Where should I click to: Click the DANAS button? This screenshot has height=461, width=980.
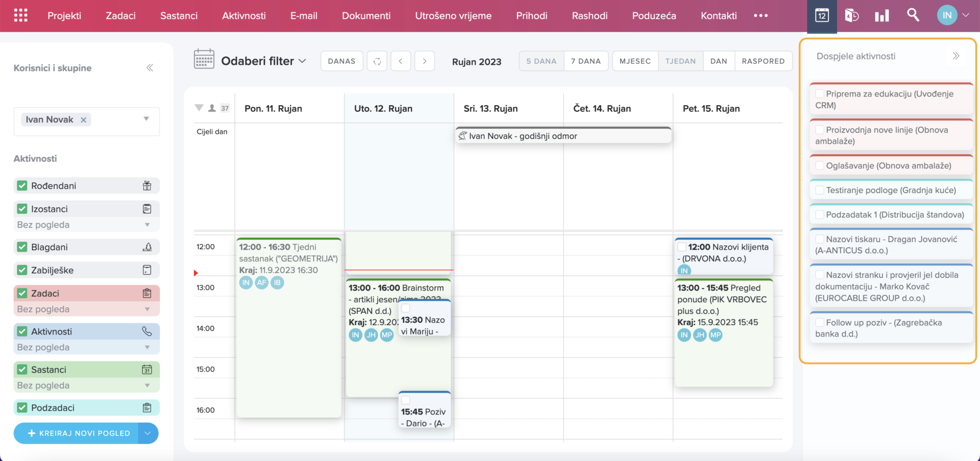pos(341,61)
